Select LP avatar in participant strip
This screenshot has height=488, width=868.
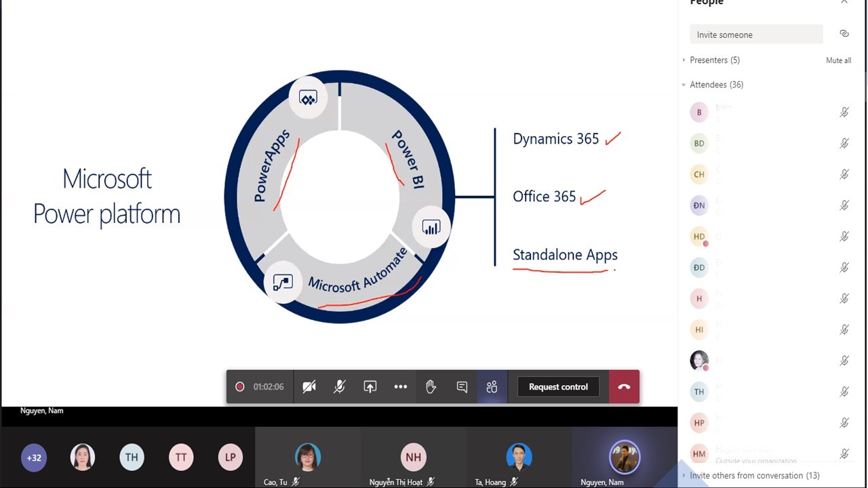tap(231, 457)
